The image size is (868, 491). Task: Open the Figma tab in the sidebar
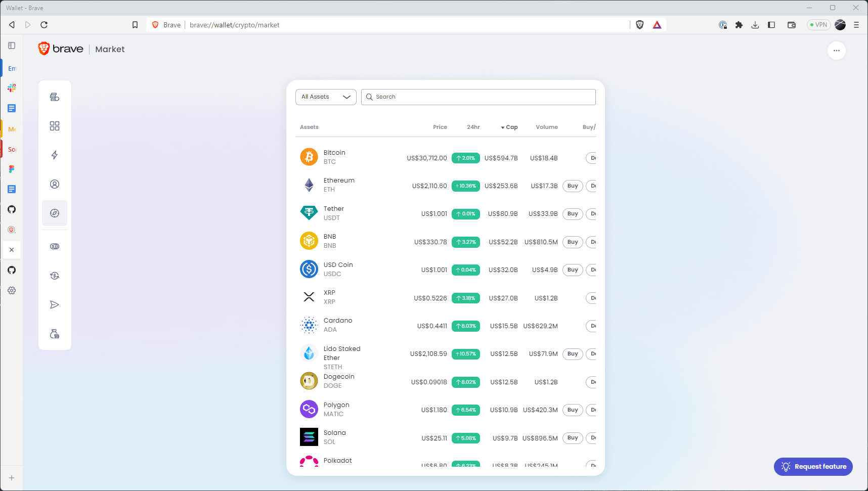coord(11,169)
